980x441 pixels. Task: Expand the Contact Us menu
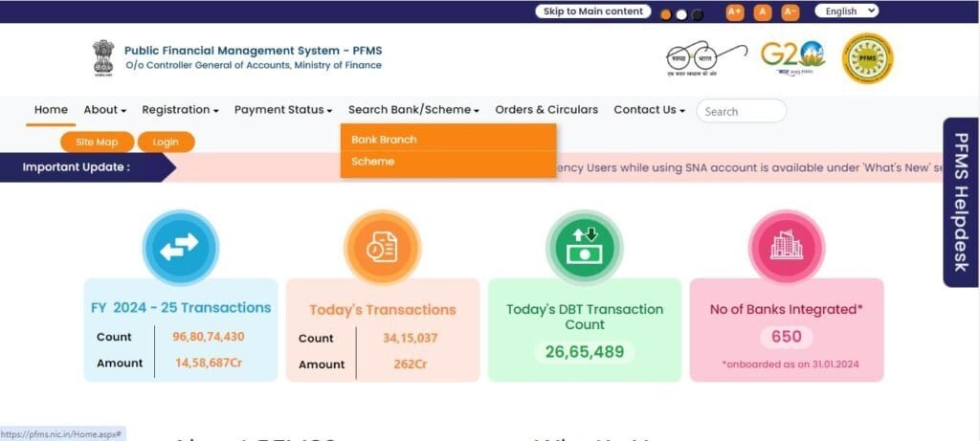click(650, 110)
